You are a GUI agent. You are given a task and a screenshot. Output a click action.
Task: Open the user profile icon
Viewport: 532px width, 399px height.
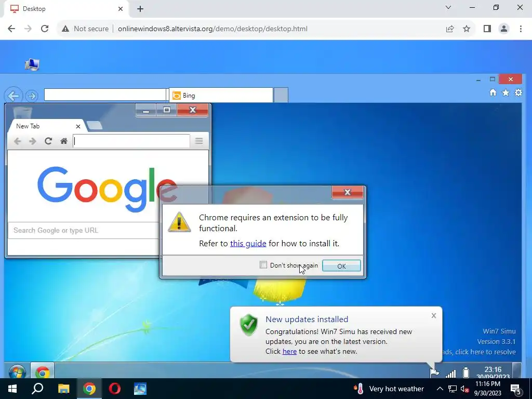click(504, 29)
